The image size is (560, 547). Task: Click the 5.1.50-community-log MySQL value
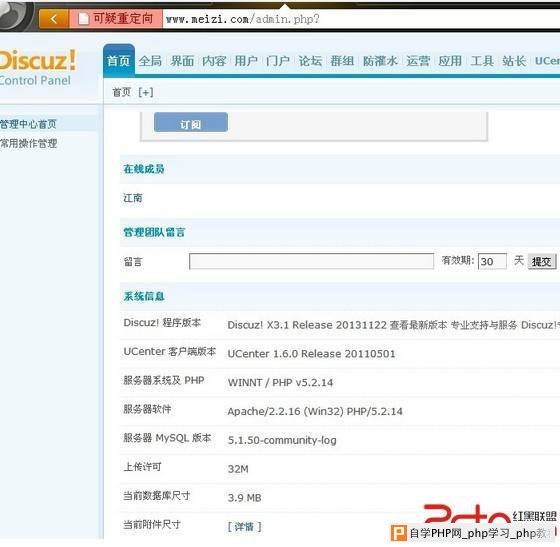tap(282, 440)
